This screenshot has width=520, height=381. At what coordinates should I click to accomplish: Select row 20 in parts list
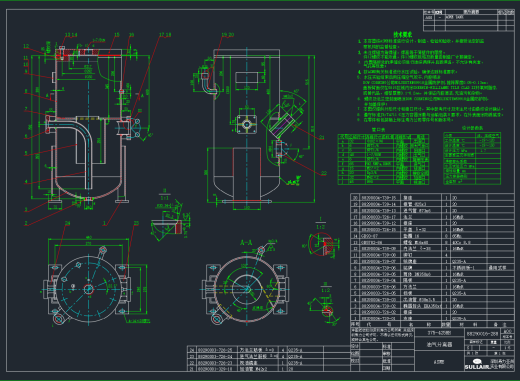(432, 198)
